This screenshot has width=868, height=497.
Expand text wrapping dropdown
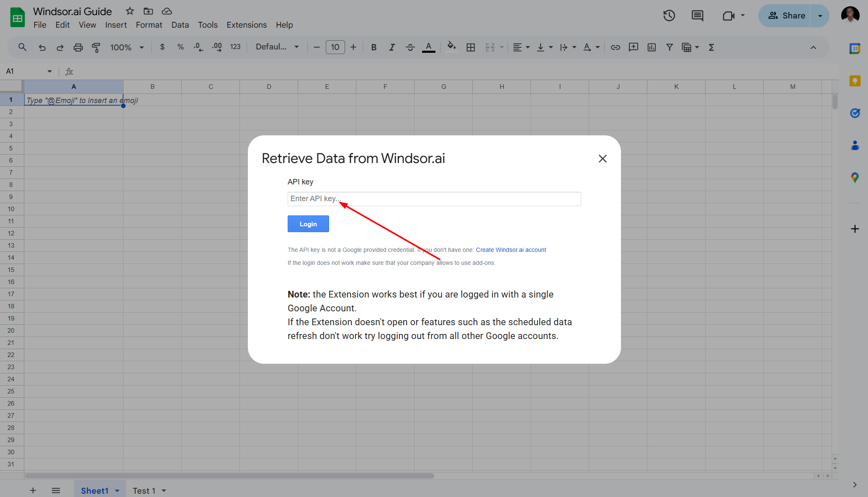[574, 47]
